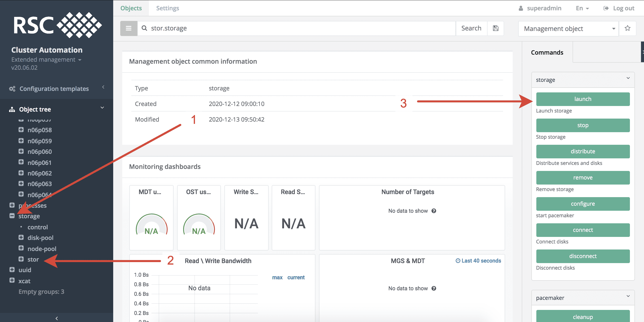Collapse the storage commands section
The image size is (644, 322).
(x=628, y=78)
